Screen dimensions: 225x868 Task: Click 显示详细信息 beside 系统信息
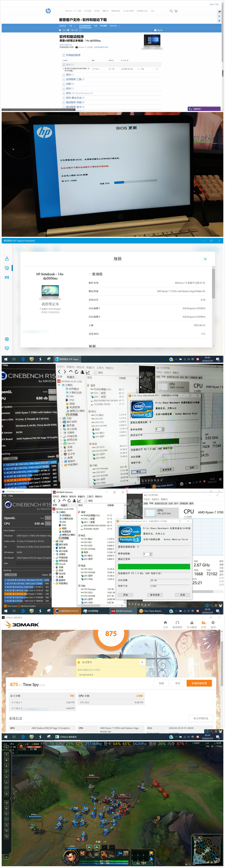pyautogui.click(x=201, y=718)
